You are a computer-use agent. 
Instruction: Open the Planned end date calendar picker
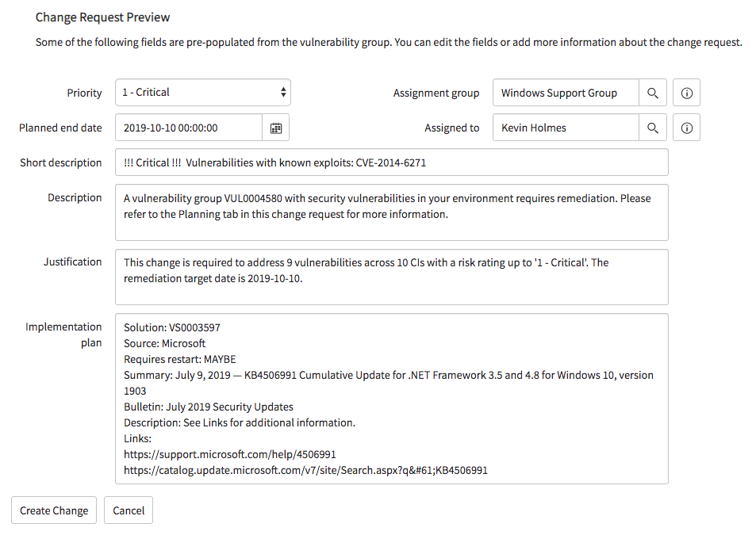point(276,128)
